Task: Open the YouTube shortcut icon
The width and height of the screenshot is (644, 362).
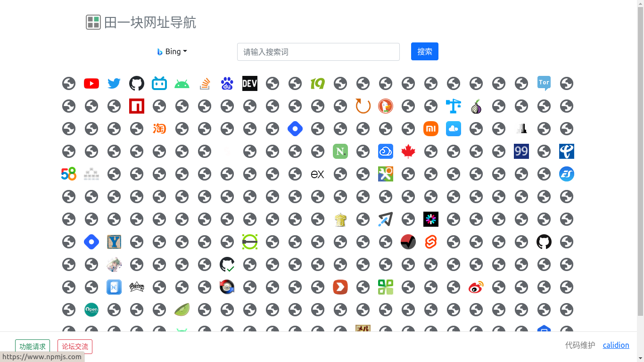Action: [91, 83]
